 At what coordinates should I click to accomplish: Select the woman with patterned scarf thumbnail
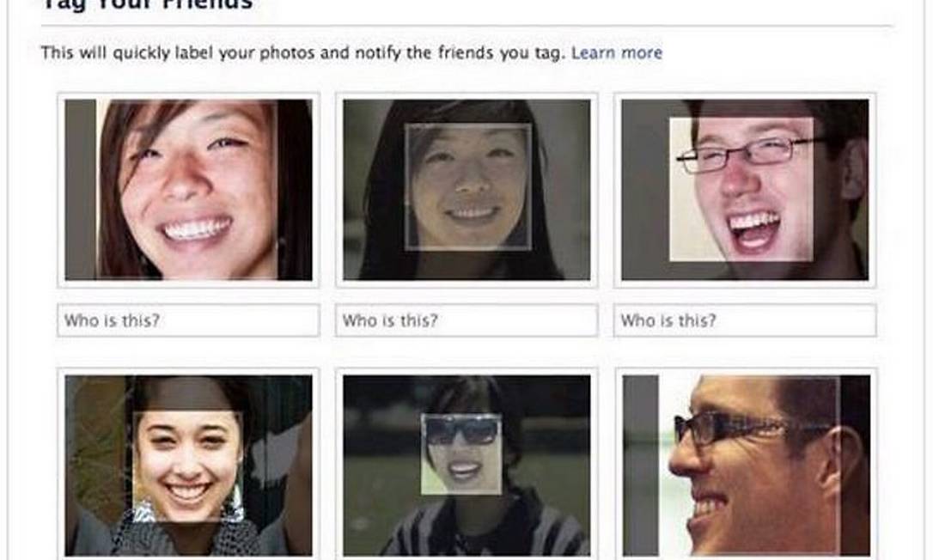[x=189, y=466]
